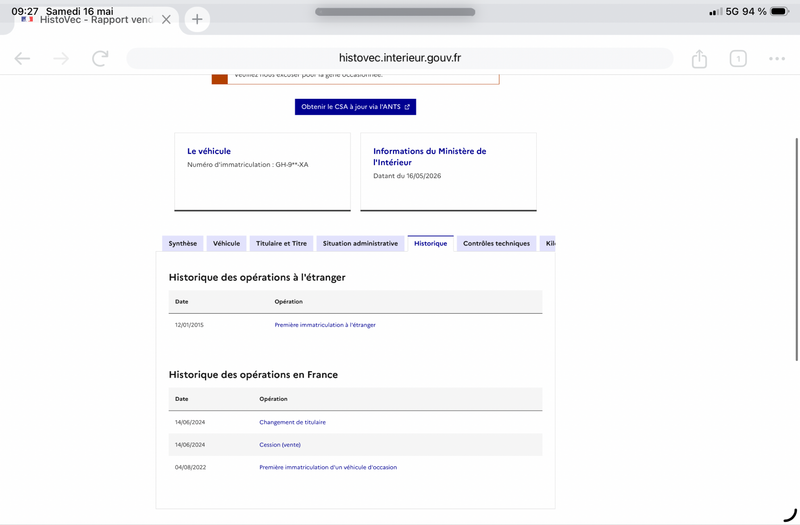The height and width of the screenshot is (525, 800).
Task: Show open tabs counter
Action: pyautogui.click(x=738, y=59)
